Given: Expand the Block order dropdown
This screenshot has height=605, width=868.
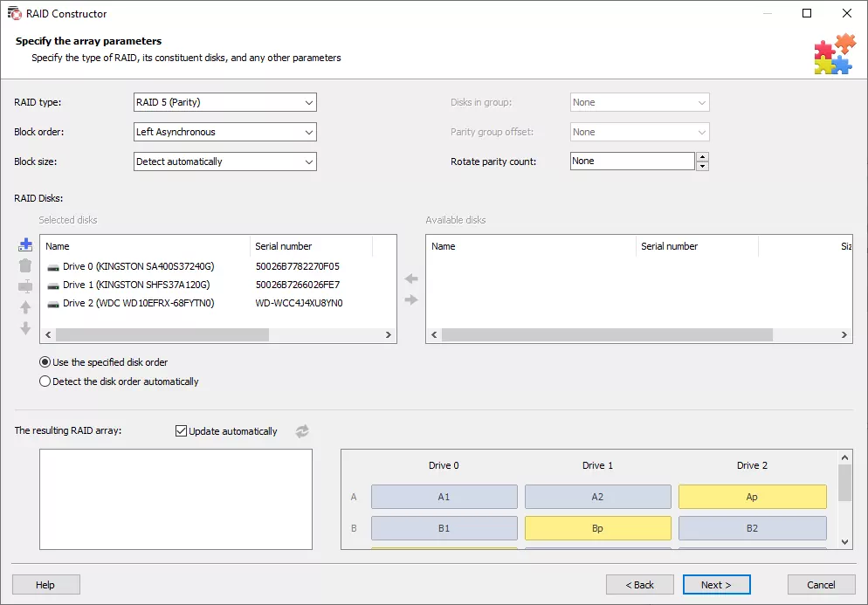Looking at the screenshot, I should [224, 132].
